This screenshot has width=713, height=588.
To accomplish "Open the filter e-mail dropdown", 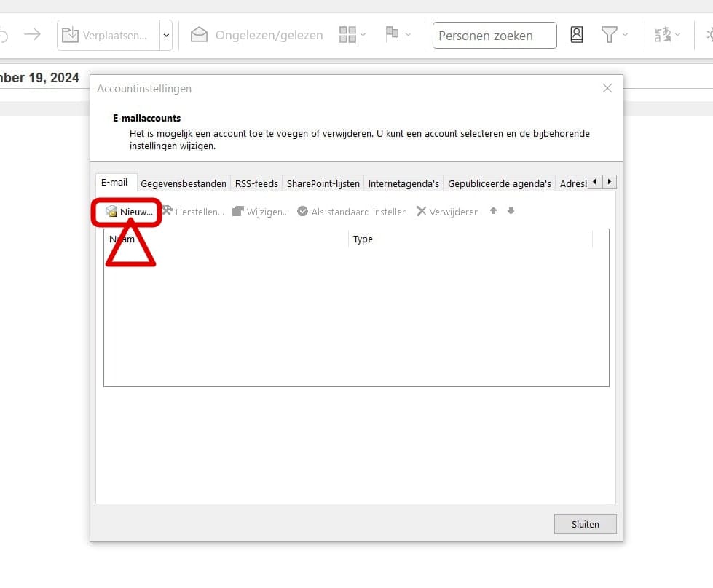I will point(614,34).
